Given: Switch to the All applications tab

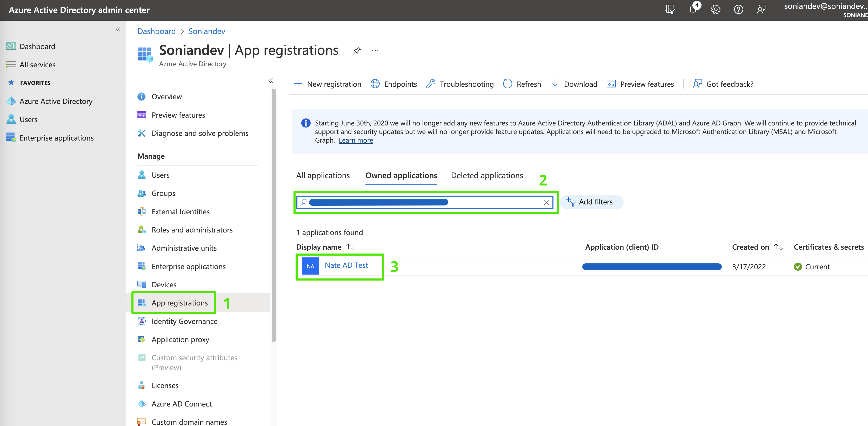Looking at the screenshot, I should [323, 176].
